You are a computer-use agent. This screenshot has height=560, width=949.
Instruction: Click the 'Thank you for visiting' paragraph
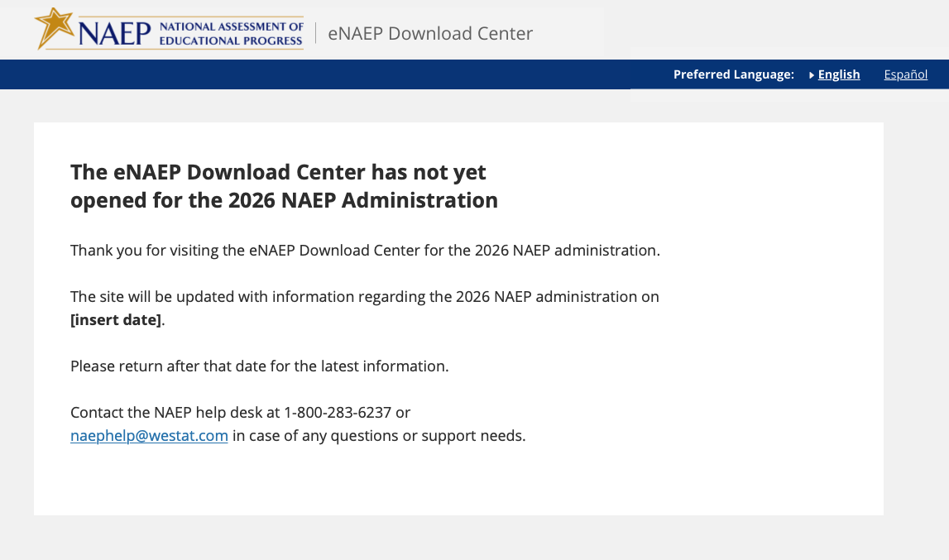pyautogui.click(x=365, y=251)
